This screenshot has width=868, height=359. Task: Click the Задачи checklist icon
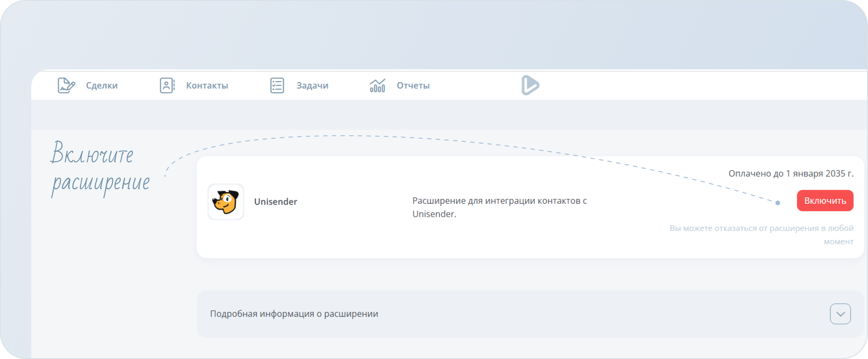coord(277,85)
